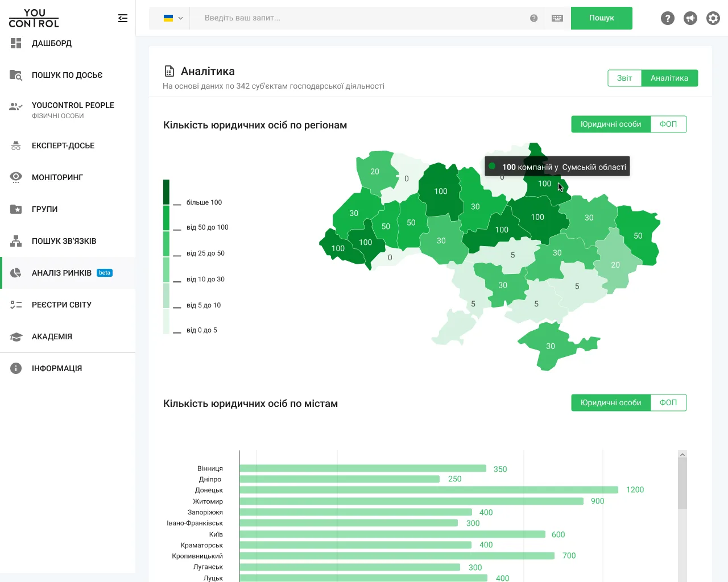Click the lightest 'від 0 до 5' legend swatch
The width and height of the screenshot is (728, 582).
(166, 321)
